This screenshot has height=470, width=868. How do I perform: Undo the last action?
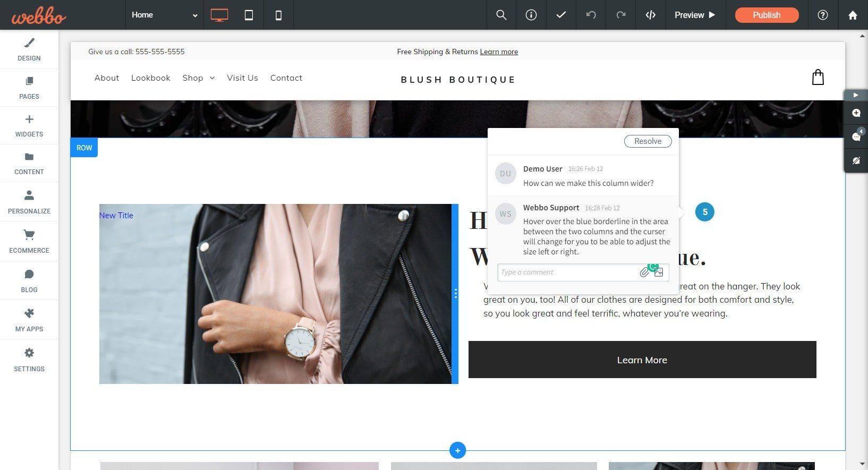point(591,15)
